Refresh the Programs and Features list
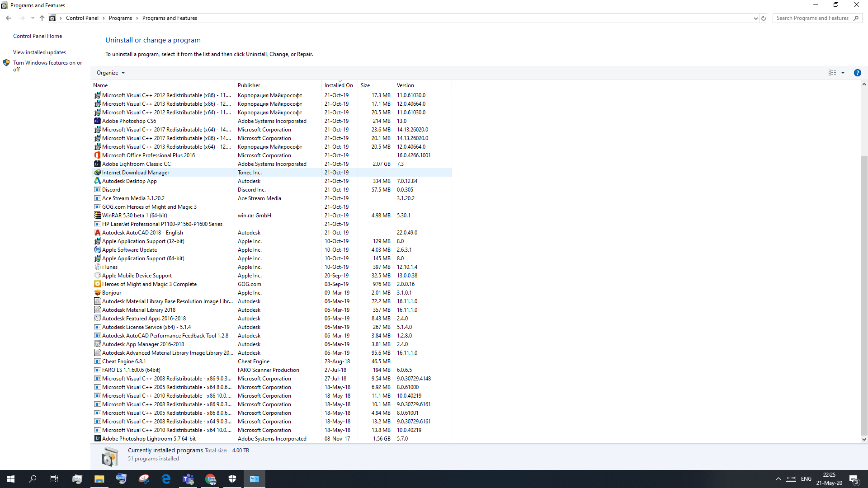The width and height of the screenshot is (868, 488). pos(764,18)
